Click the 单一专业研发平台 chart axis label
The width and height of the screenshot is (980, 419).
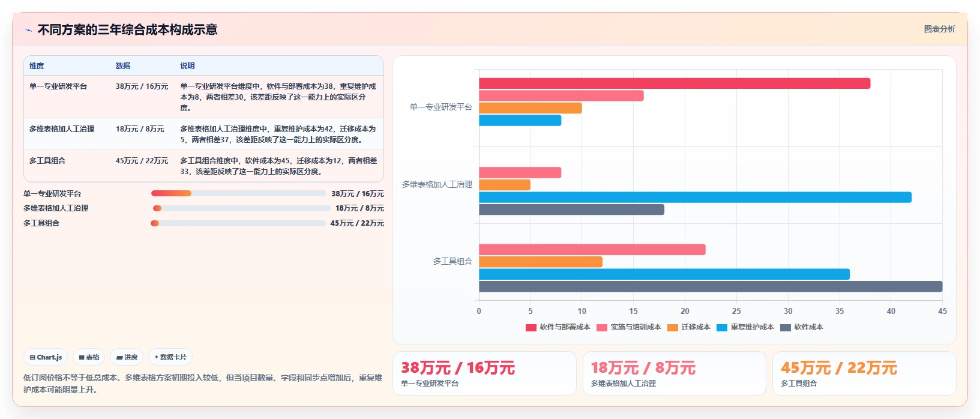click(x=441, y=107)
